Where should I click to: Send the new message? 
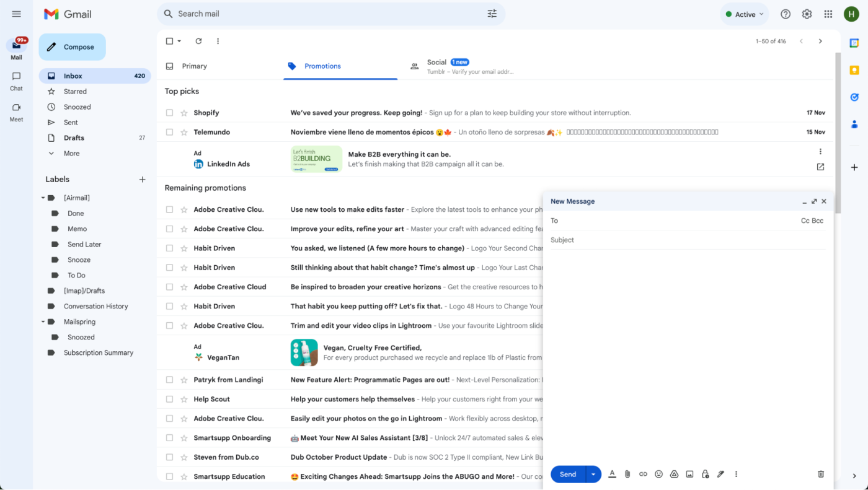pyautogui.click(x=568, y=474)
